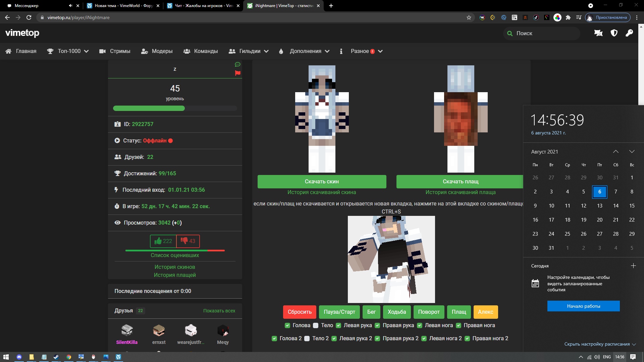The height and width of the screenshot is (362, 644).
Task: Enable the Тело checkbox
Action: 316,325
